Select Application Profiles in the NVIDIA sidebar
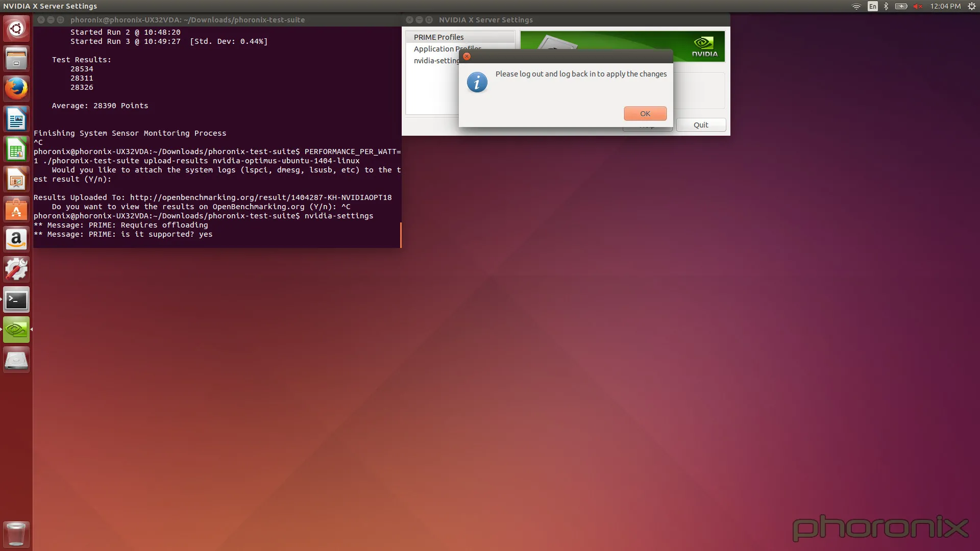Image resolution: width=980 pixels, height=551 pixels. click(448, 49)
